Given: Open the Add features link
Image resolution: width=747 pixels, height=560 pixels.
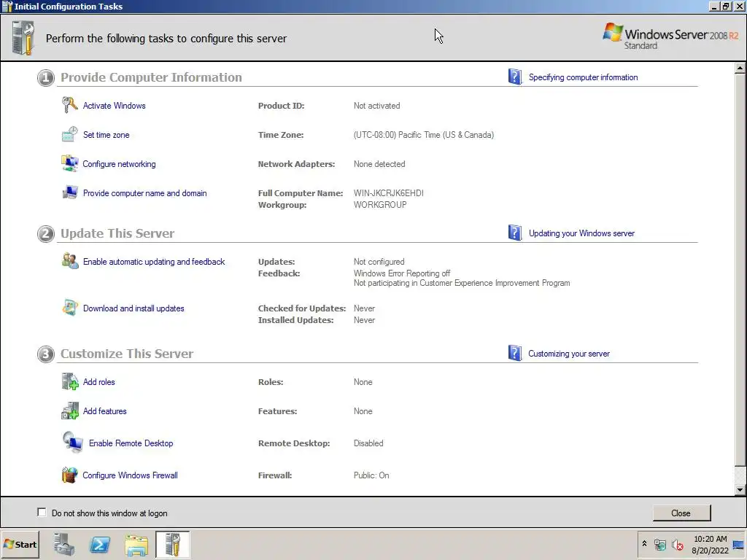Looking at the screenshot, I should pyautogui.click(x=105, y=411).
